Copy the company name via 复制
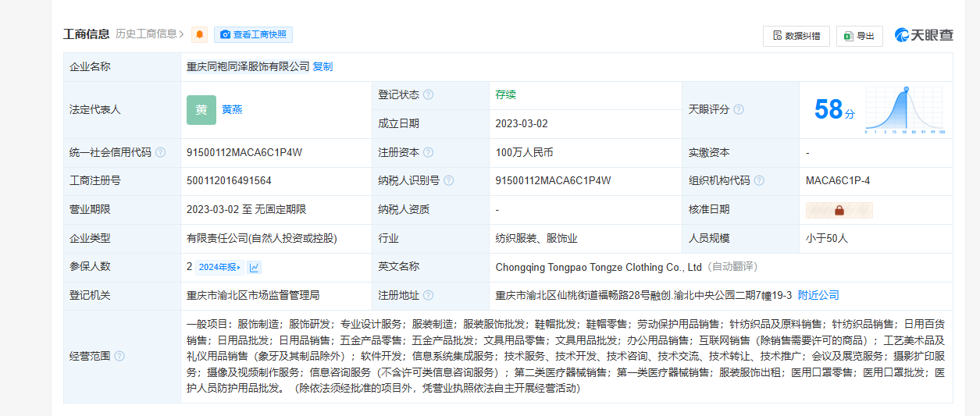Viewport: 980px width, 416px height. pyautogui.click(x=323, y=66)
